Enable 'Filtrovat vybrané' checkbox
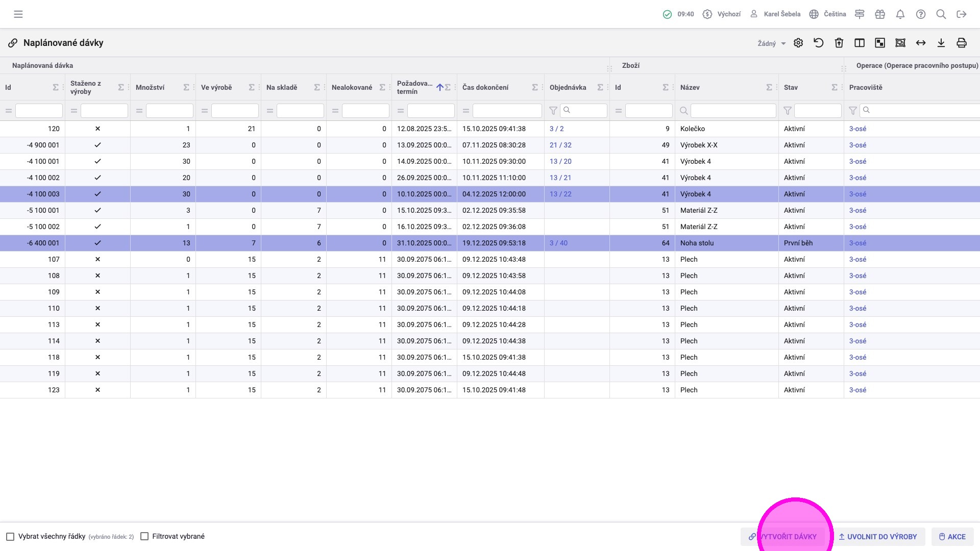Screen dimensions: 980x551 tap(144, 537)
